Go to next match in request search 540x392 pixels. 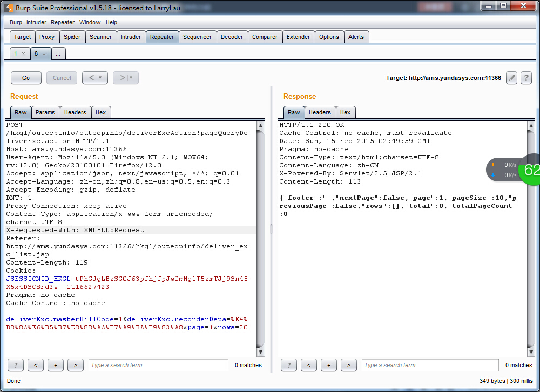click(76, 365)
